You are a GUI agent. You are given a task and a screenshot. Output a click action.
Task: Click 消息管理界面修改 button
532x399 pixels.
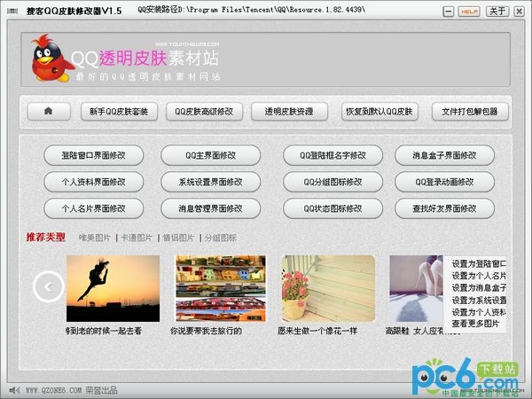pyautogui.click(x=211, y=208)
